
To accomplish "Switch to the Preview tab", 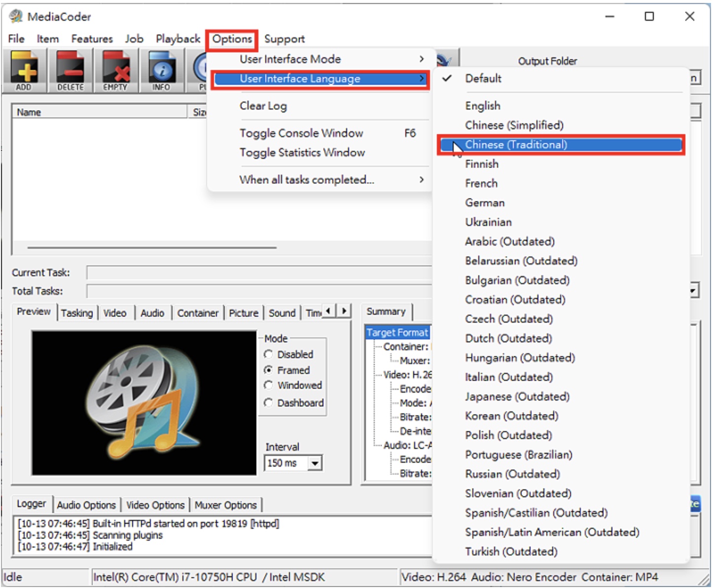I will click(x=34, y=312).
